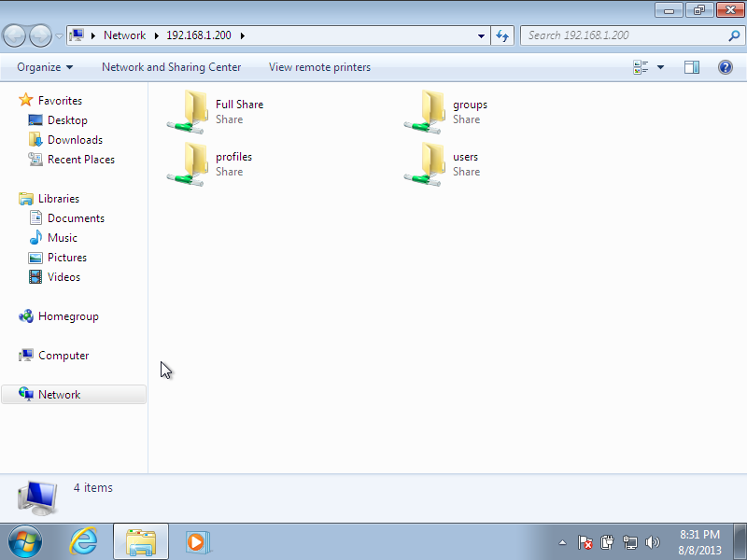The height and width of the screenshot is (560, 747).
Task: Open view options dropdown arrow
Action: click(661, 67)
